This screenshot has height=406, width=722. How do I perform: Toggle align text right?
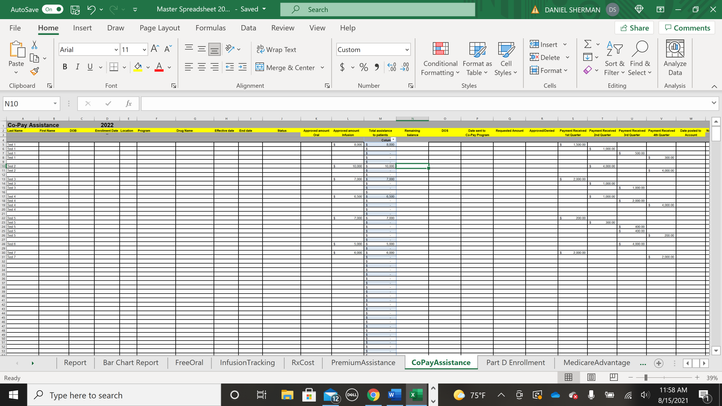[x=214, y=67]
